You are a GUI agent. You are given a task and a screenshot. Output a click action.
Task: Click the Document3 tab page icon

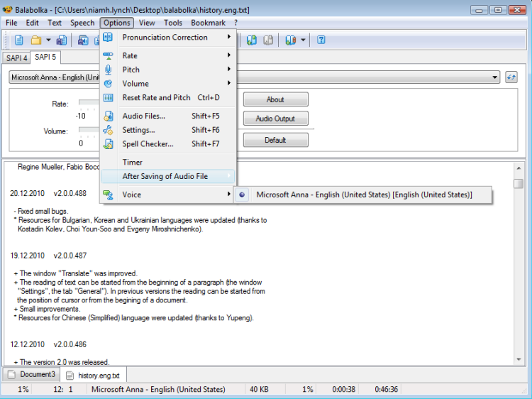[12, 375]
